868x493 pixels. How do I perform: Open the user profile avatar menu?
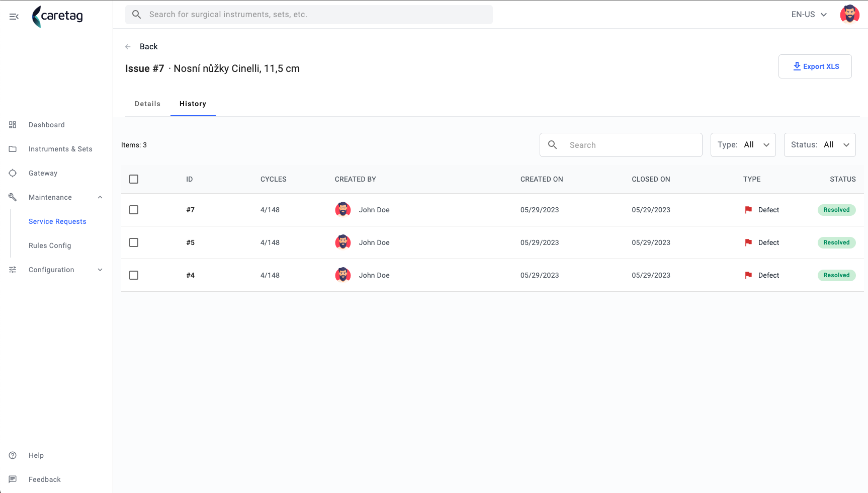[x=850, y=14]
